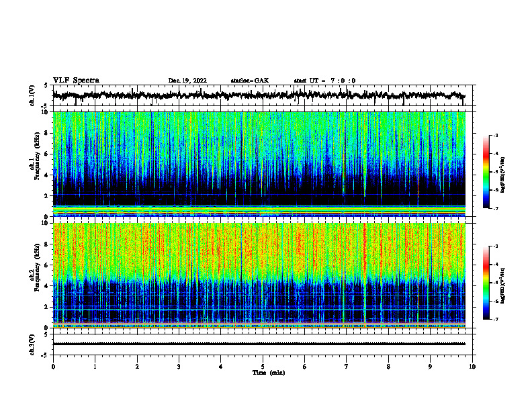Click the ch.1 voltage waveform trace

[259, 95]
